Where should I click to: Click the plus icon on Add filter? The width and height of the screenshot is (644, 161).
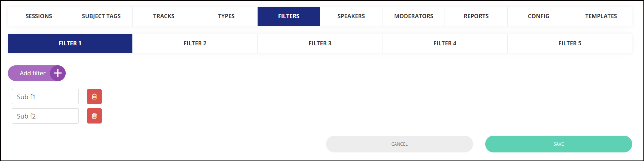click(58, 73)
